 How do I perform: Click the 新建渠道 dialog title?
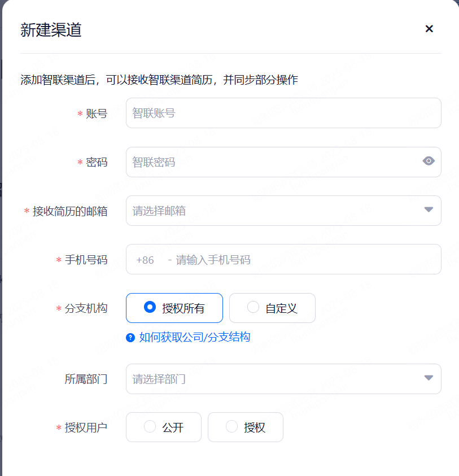click(51, 30)
